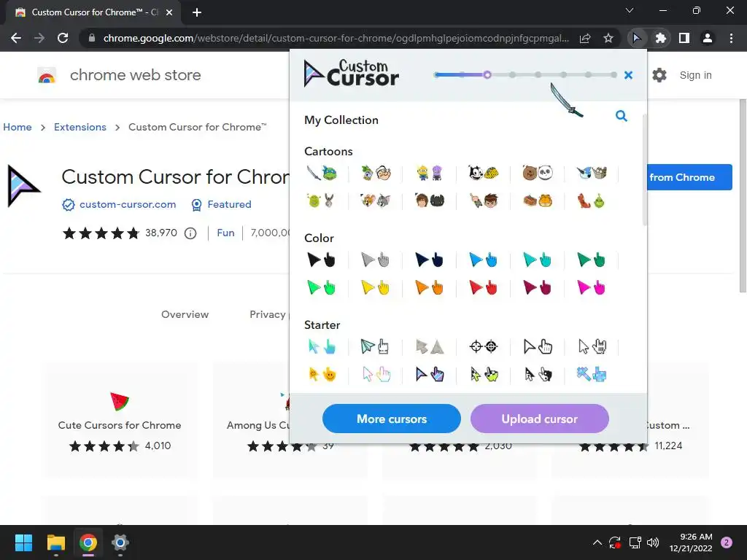The image size is (747, 560).
Task: Open the Windows Start menu
Action: click(x=24, y=542)
